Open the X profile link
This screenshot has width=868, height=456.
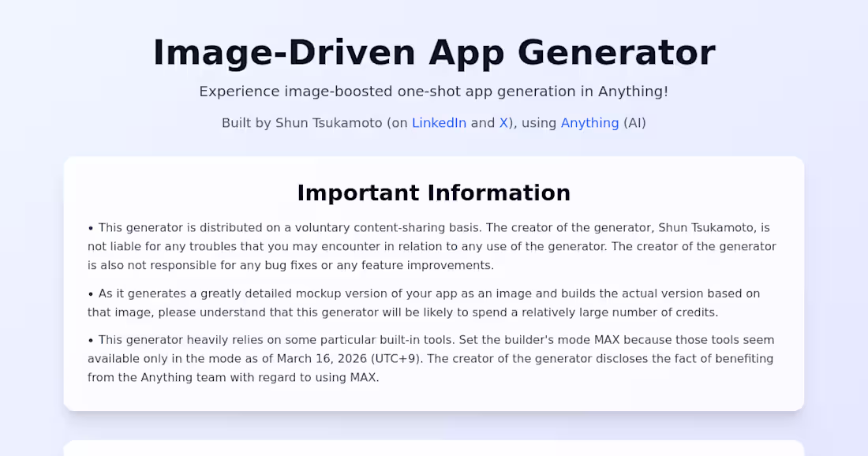(503, 123)
